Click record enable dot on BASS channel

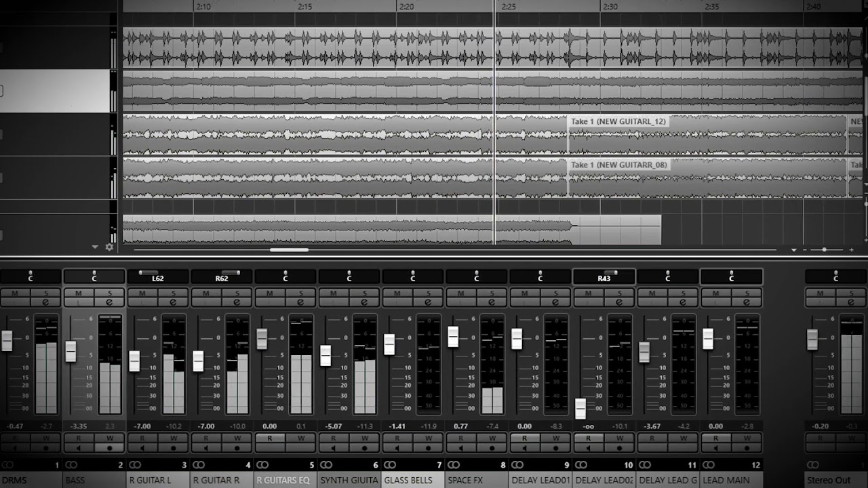pos(110,448)
